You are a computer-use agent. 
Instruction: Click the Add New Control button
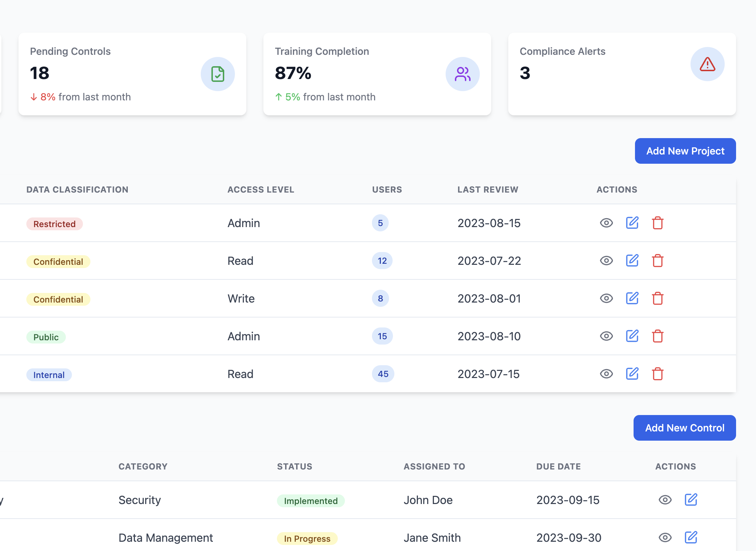(x=684, y=428)
